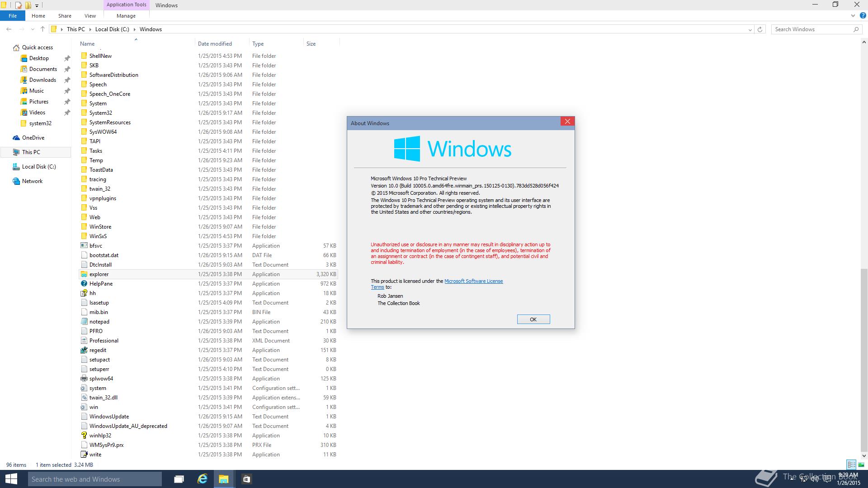Image resolution: width=868 pixels, height=488 pixels.
Task: Expand the ribbon with the chevron
Action: tap(853, 16)
